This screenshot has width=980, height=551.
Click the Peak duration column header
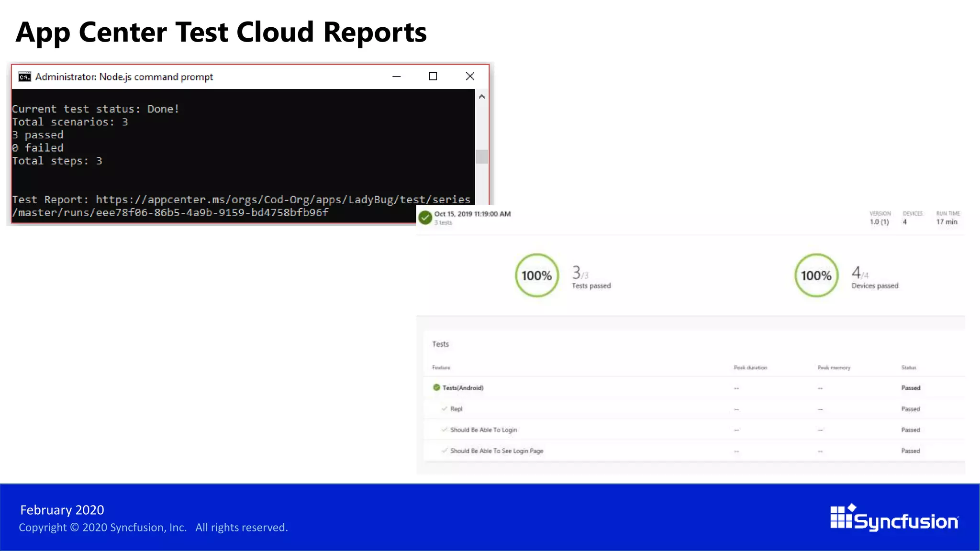(x=750, y=368)
